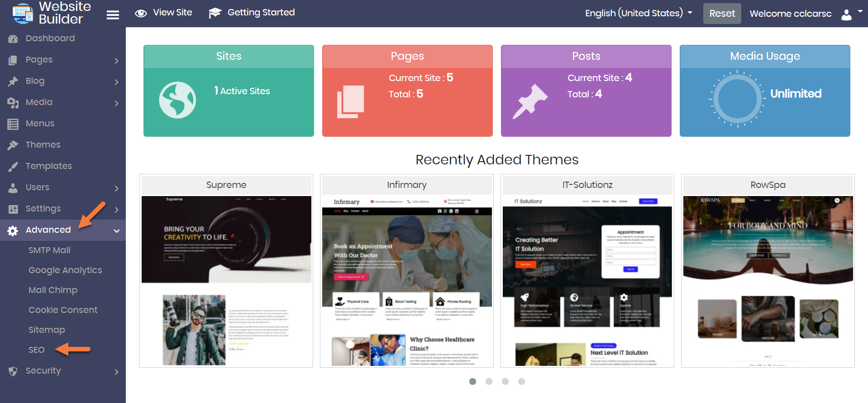The width and height of the screenshot is (868, 403).
Task: Select the last carousel dot indicator
Action: click(521, 381)
